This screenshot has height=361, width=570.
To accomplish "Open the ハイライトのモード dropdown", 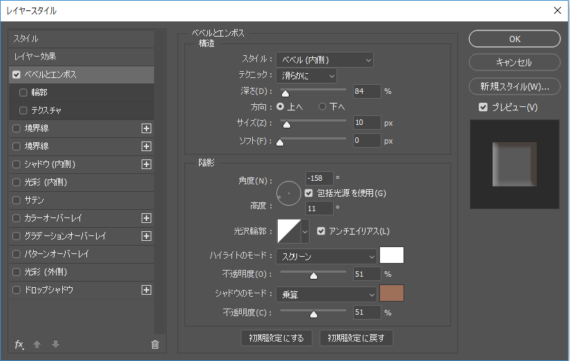I will click(x=326, y=256).
